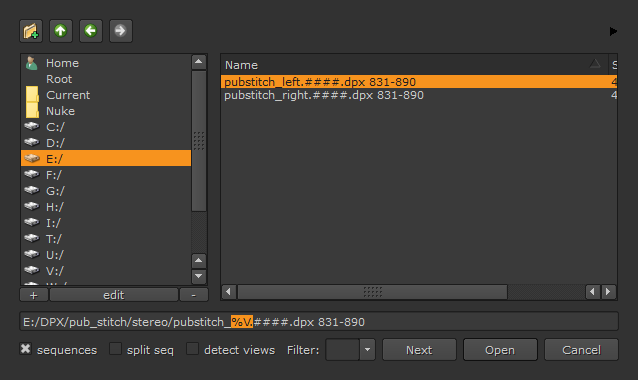This screenshot has height=380, width=638.
Task: Click the favorites list down arrow
Action: click(199, 276)
